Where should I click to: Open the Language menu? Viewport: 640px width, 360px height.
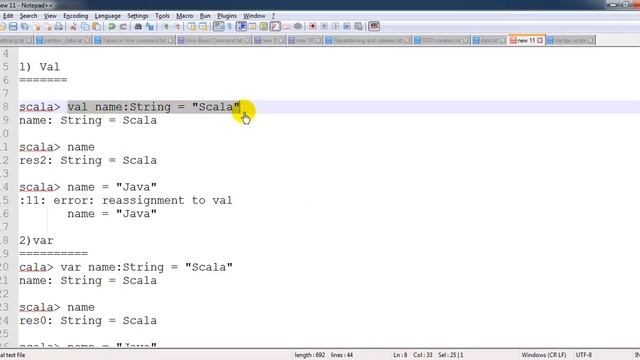click(108, 16)
